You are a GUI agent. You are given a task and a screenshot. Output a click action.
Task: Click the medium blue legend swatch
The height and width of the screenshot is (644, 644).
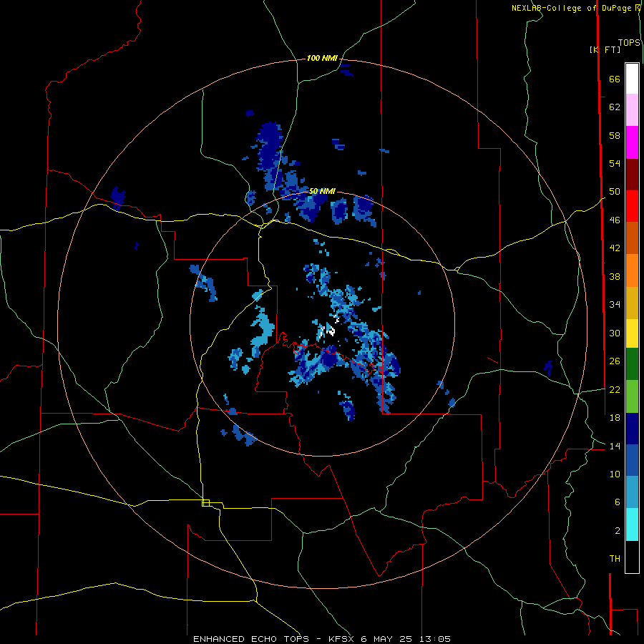click(632, 460)
